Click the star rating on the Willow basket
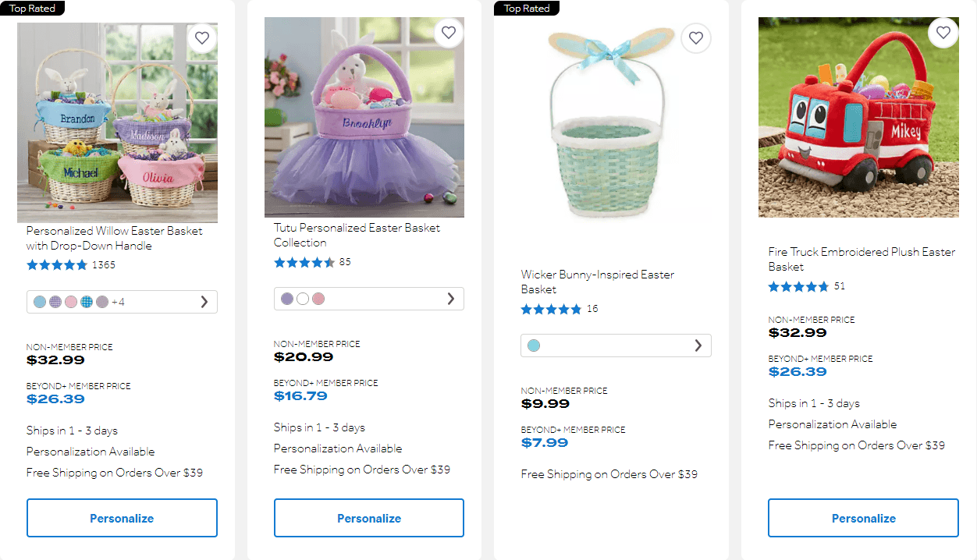This screenshot has height=560, width=977. click(x=57, y=264)
